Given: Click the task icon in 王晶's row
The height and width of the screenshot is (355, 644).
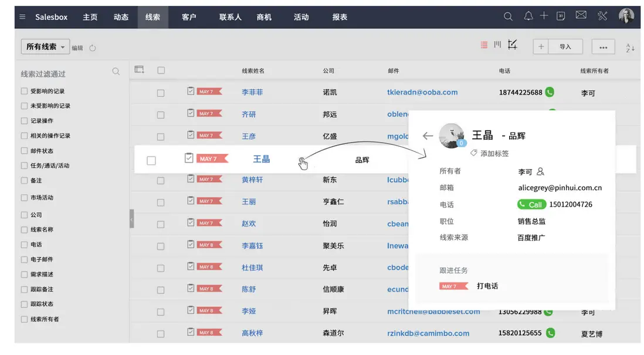Looking at the screenshot, I should (188, 158).
